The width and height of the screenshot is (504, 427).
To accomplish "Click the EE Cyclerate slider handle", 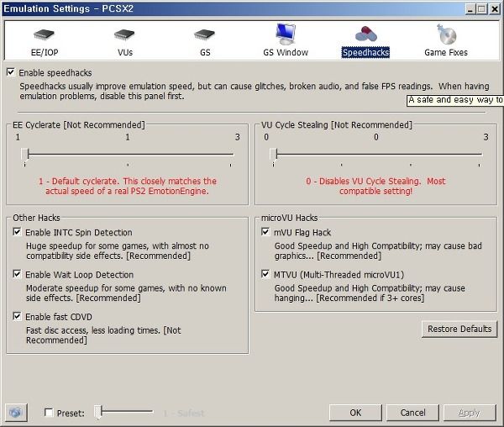I will tap(25, 155).
